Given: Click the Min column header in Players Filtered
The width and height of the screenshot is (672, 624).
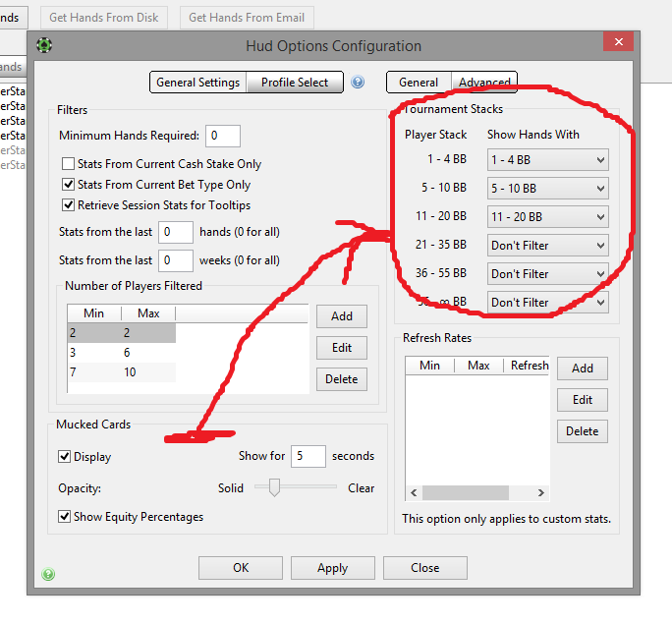Looking at the screenshot, I should point(94,313).
